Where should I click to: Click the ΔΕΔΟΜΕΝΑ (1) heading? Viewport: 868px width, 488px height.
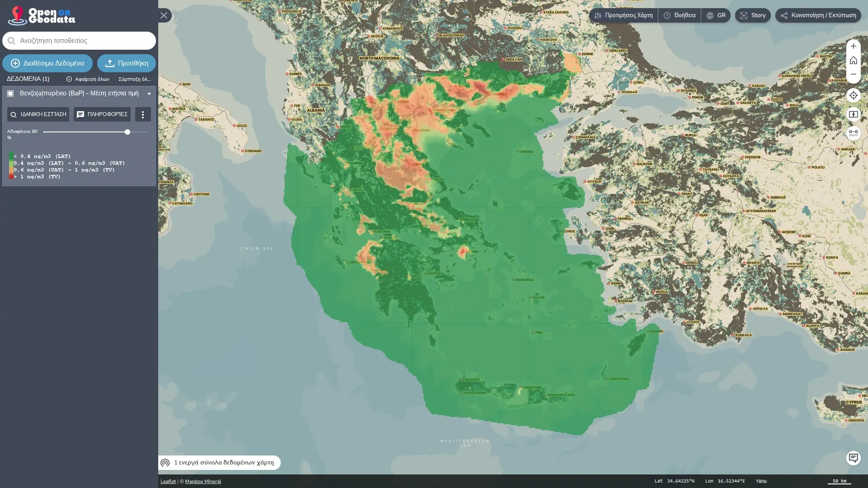[28, 79]
